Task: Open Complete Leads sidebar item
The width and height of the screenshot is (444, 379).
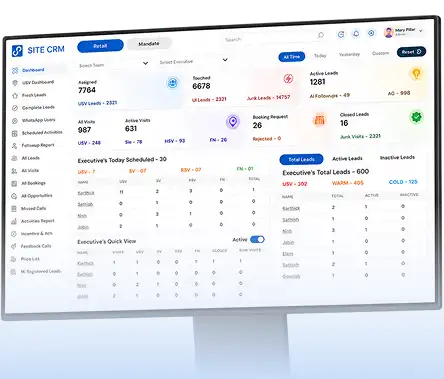Action: pos(38,107)
